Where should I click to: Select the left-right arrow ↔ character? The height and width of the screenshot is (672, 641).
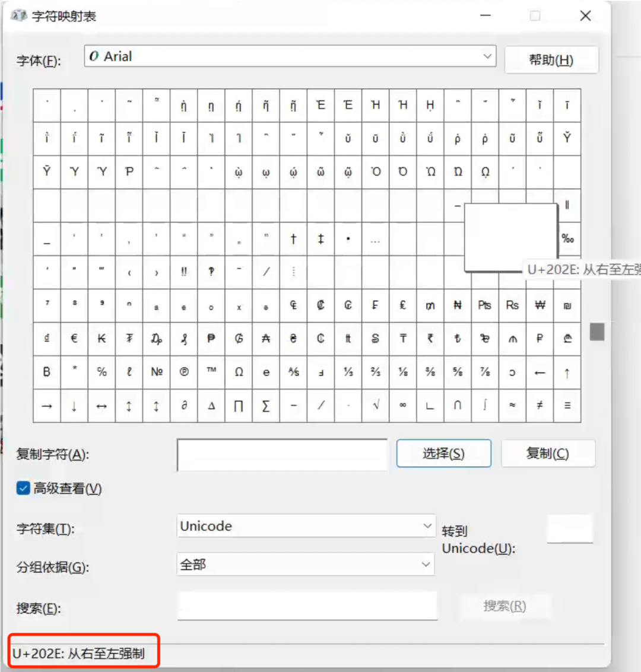pyautogui.click(x=101, y=406)
